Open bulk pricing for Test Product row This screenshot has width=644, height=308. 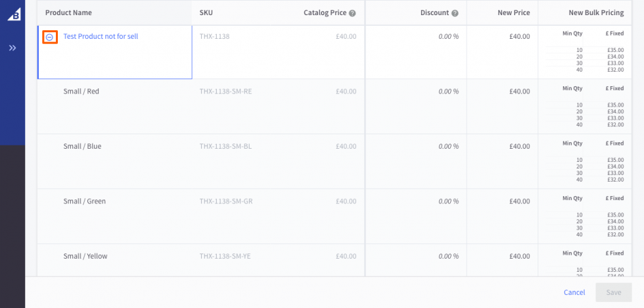click(591, 52)
